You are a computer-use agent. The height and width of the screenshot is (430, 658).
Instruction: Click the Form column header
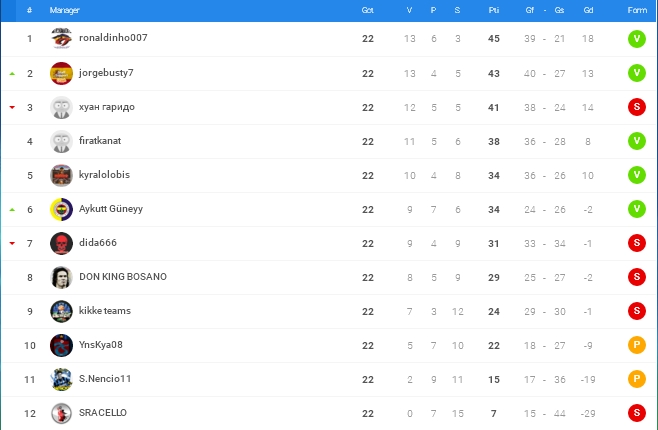pos(636,10)
